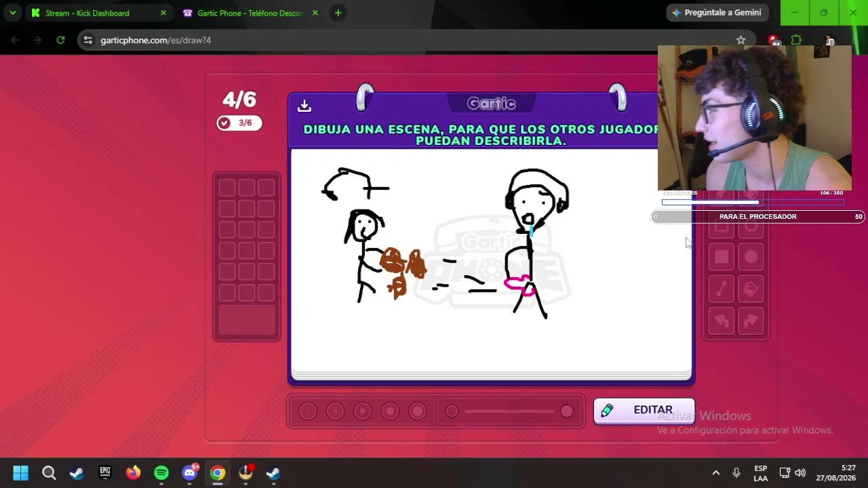Show hidden system tray icons

[715, 473]
